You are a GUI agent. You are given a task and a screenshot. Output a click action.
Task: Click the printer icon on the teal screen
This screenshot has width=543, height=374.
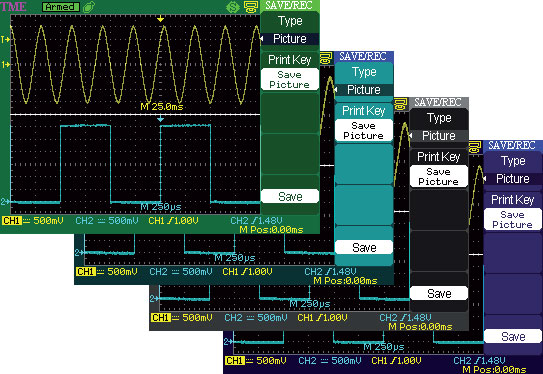[326, 58]
